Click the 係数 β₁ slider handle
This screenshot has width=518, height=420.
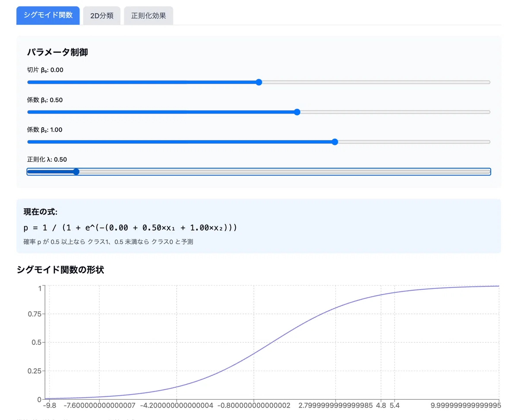tap(297, 112)
